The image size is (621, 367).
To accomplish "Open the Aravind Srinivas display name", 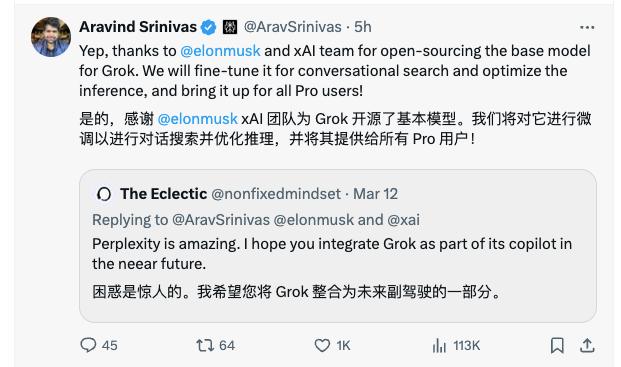I will pyautogui.click(x=138, y=27).
